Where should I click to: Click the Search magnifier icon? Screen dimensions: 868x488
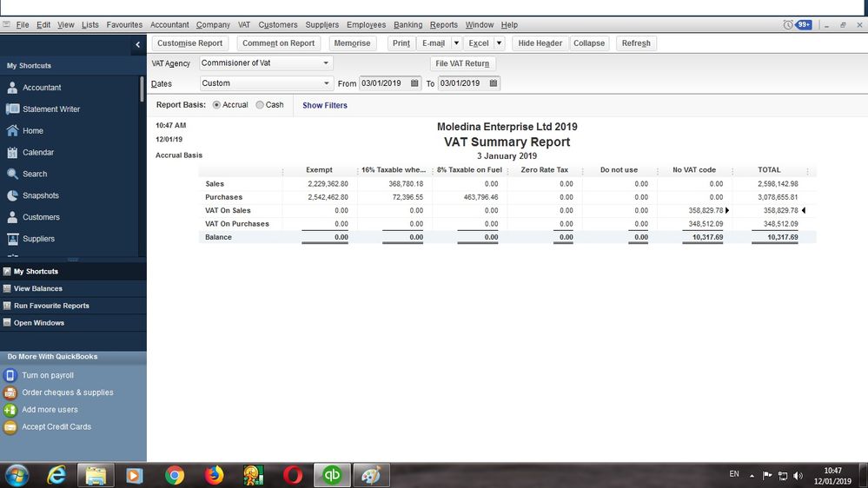(x=12, y=174)
